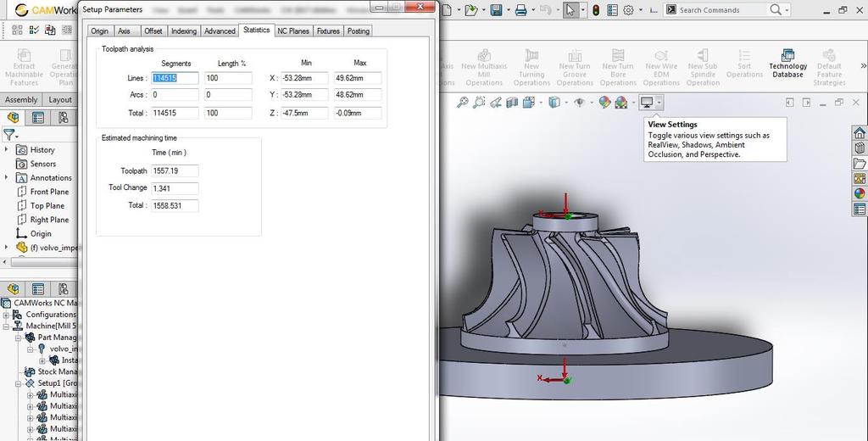Open the File Explorer task pane icon
This screenshot has width=868, height=441.
(860, 164)
